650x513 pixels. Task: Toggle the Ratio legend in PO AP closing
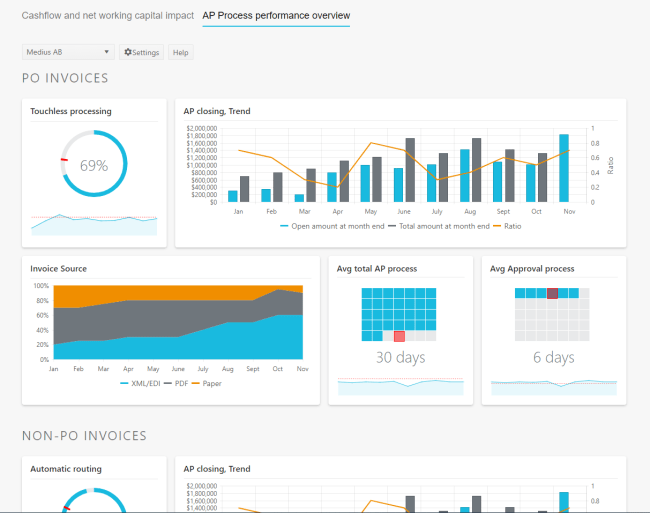tap(507, 226)
